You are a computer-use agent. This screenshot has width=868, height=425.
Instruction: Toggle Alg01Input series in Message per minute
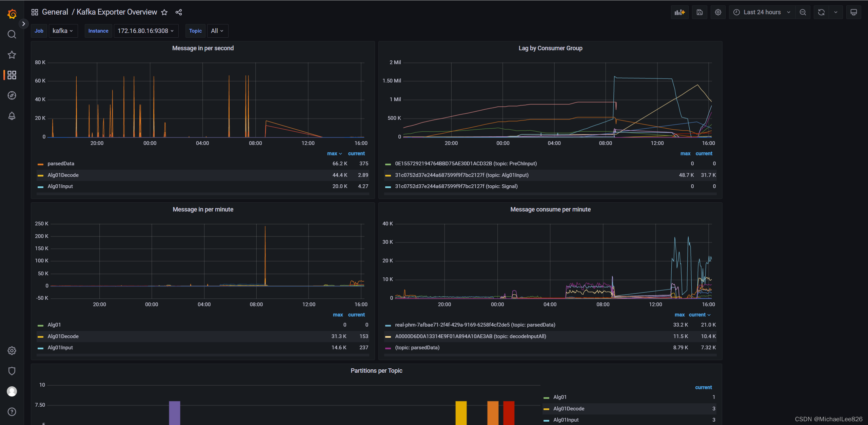click(x=60, y=348)
